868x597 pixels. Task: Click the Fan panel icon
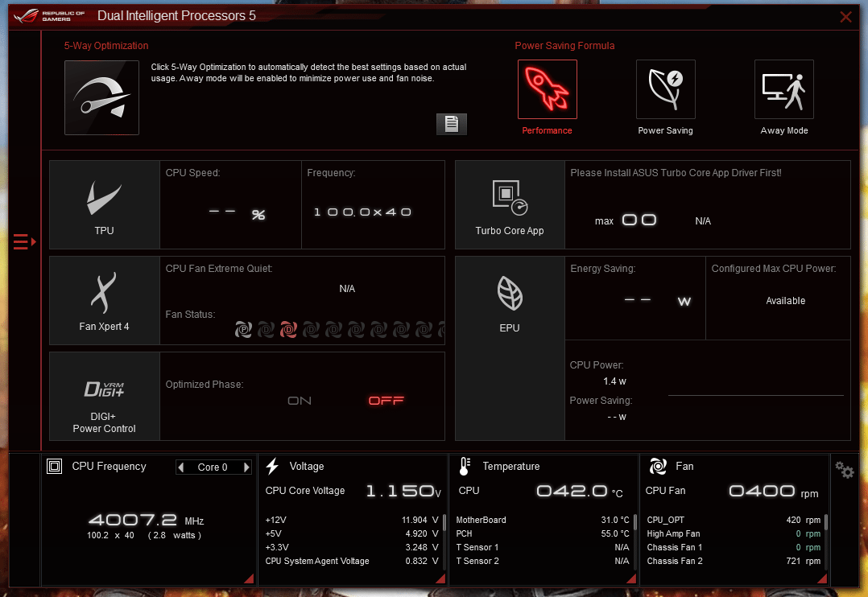(x=658, y=467)
